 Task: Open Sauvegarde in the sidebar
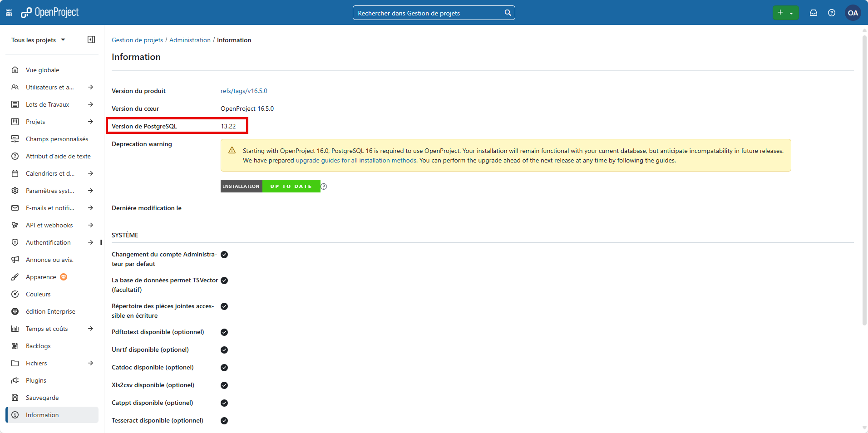pyautogui.click(x=42, y=398)
